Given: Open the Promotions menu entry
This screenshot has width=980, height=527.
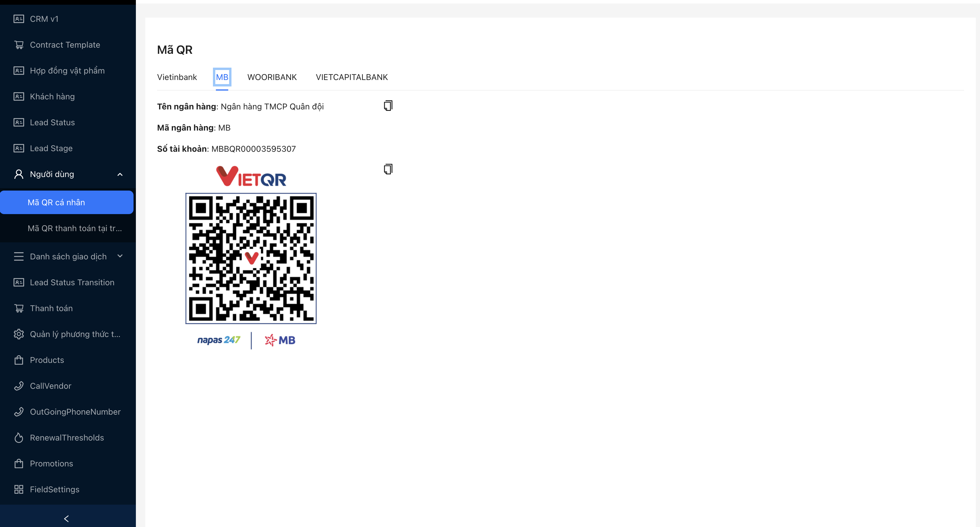Looking at the screenshot, I should 51,463.
